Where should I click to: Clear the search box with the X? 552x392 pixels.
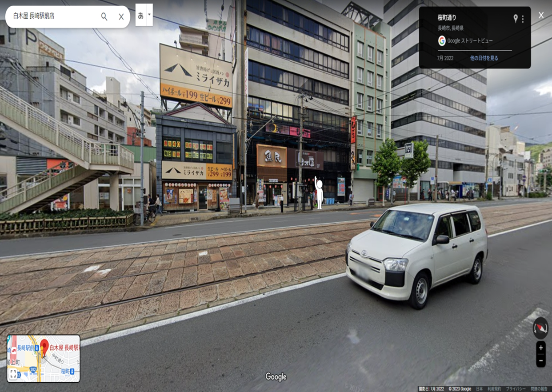(x=121, y=17)
